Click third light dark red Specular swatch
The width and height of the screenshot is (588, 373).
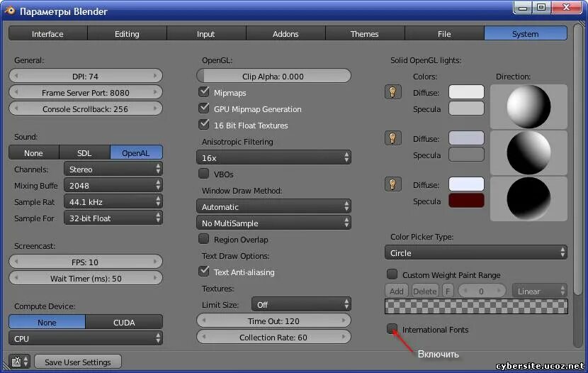point(466,201)
